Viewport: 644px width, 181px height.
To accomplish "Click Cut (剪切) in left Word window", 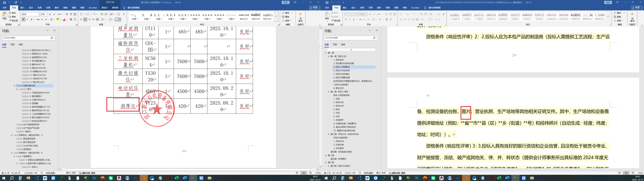I will click(12, 13).
